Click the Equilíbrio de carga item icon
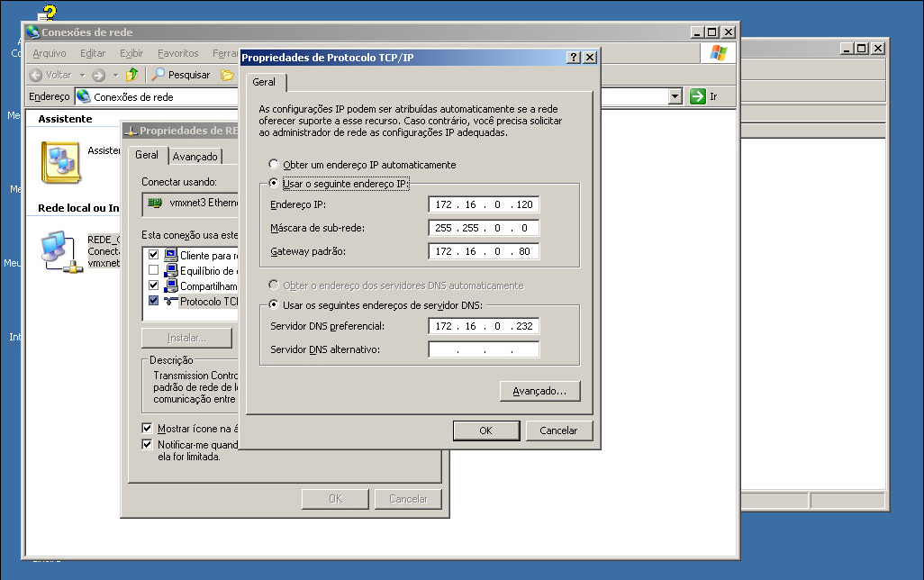 (170, 270)
